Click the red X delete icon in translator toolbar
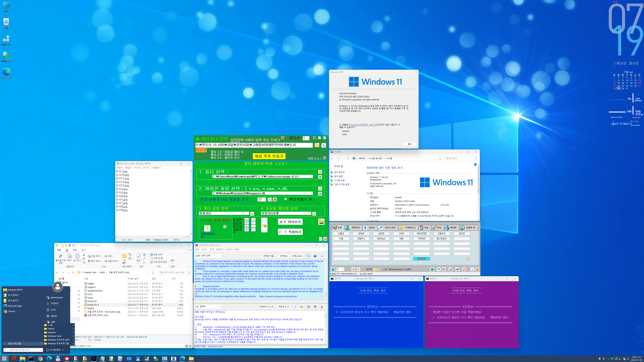 coord(302,307)
